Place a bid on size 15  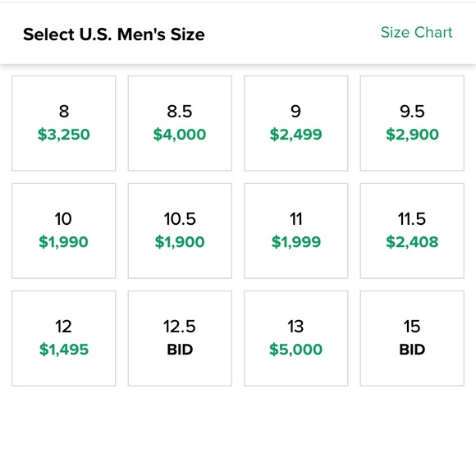(412, 338)
